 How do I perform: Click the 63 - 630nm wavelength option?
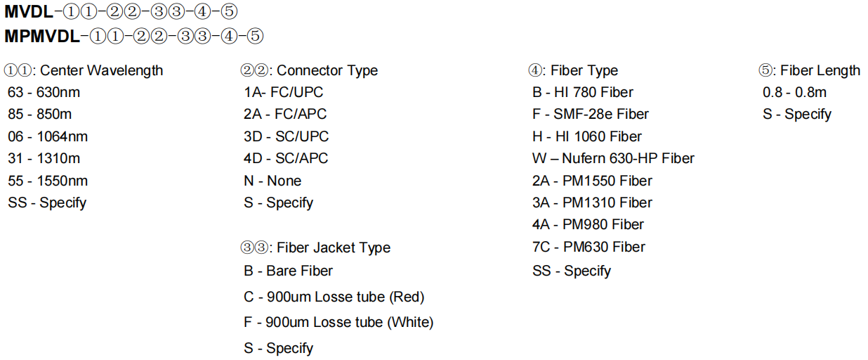pyautogui.click(x=43, y=92)
